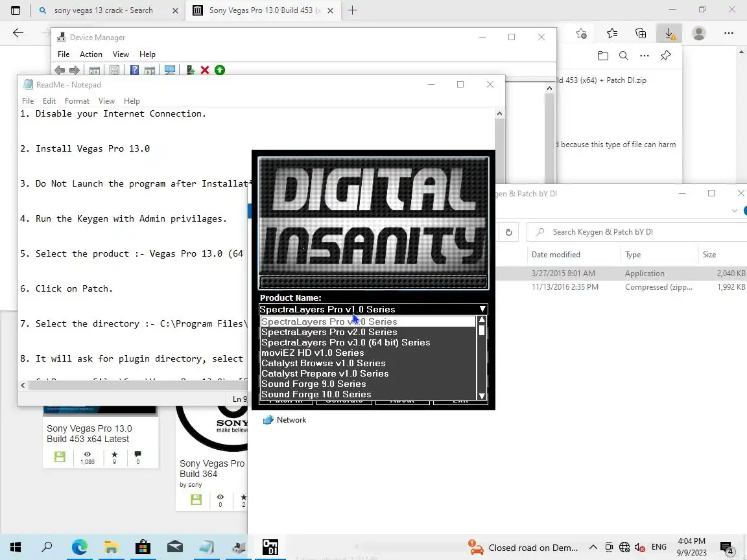Open Windows Start menu
The width and height of the screenshot is (747, 560).
click(x=16, y=547)
